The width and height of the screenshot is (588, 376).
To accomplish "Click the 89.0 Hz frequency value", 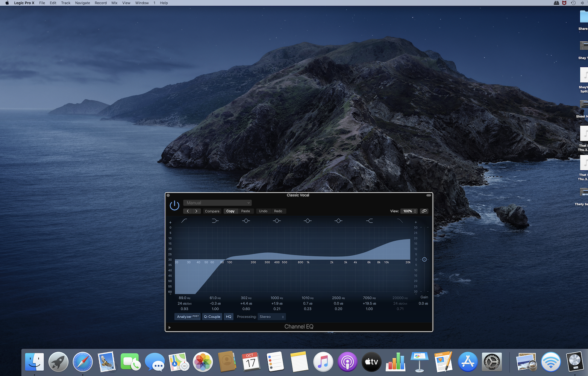I will coord(184,298).
